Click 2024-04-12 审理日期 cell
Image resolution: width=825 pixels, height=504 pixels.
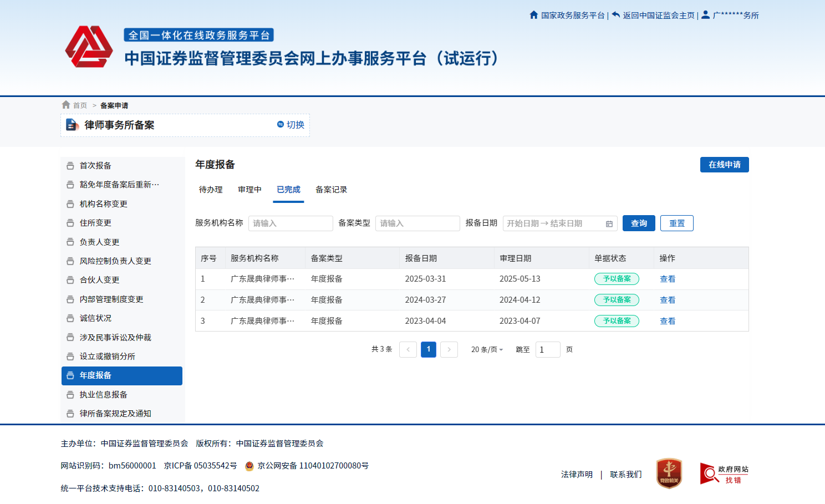click(520, 300)
